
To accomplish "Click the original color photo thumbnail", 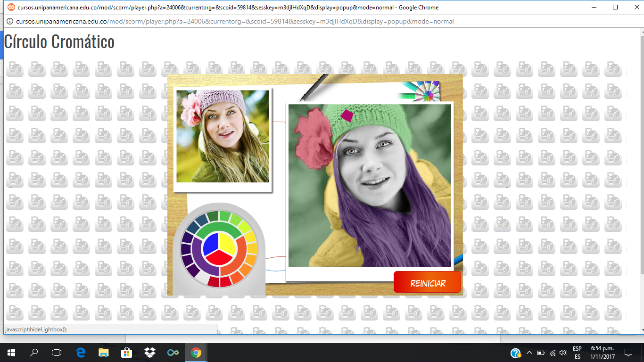I will (x=223, y=136).
